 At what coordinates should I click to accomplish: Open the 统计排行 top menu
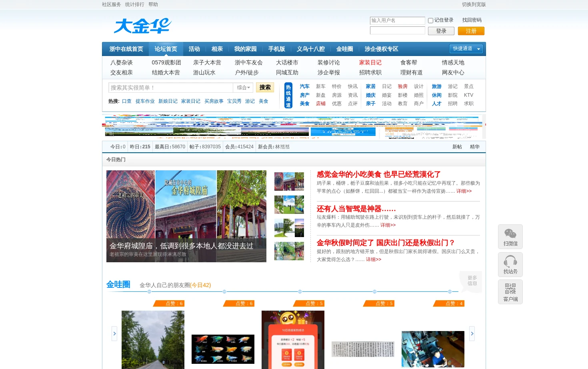[x=135, y=4]
